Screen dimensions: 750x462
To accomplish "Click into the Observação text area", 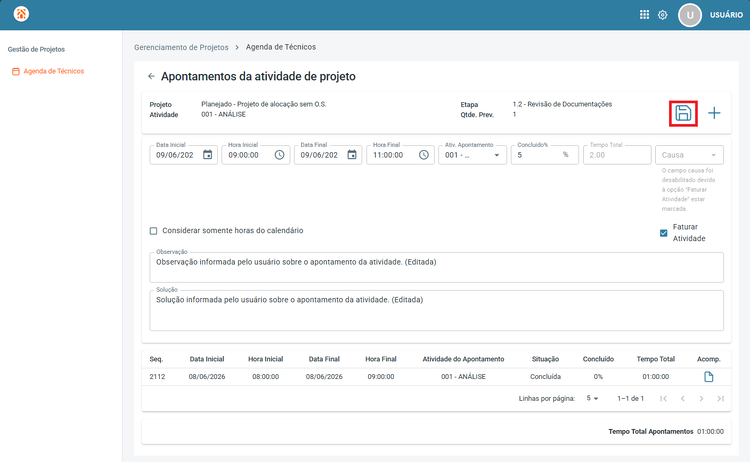I will (x=436, y=267).
